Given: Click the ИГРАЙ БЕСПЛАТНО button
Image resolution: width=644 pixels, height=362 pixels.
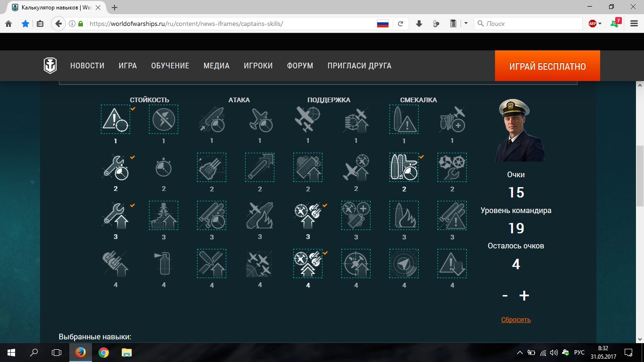Looking at the screenshot, I should [547, 66].
